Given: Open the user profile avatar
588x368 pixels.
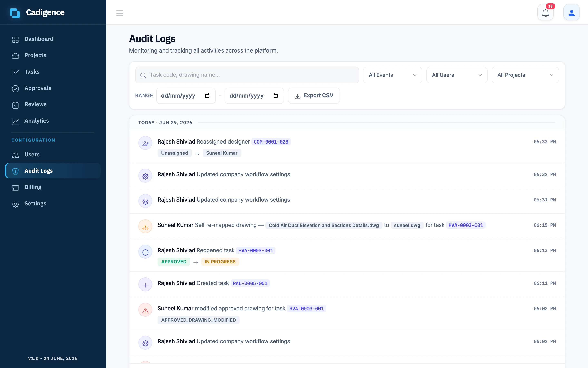Looking at the screenshot, I should (x=571, y=13).
